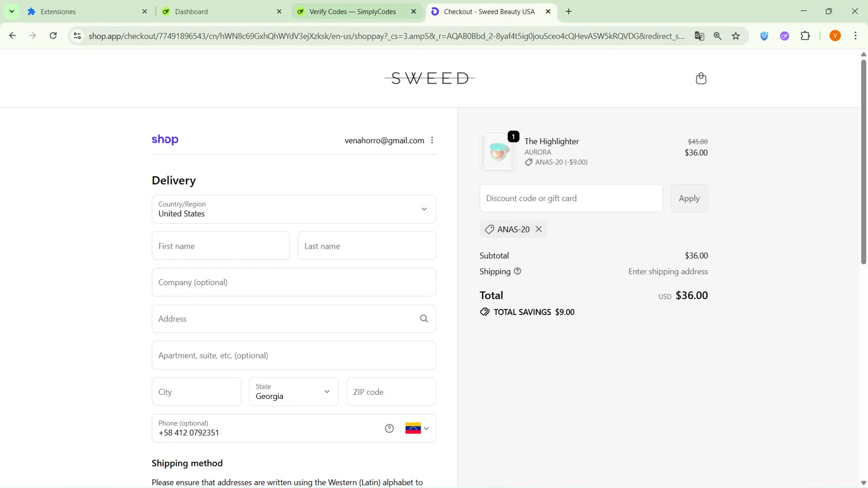Screen dimensions: 868x488
Task: Open the Chrome profile avatar V
Action: tap(835, 36)
